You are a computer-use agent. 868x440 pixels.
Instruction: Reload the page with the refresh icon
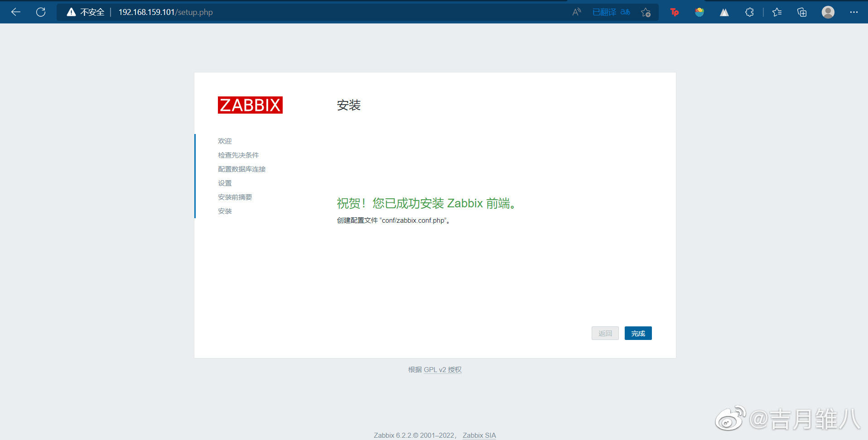point(41,12)
